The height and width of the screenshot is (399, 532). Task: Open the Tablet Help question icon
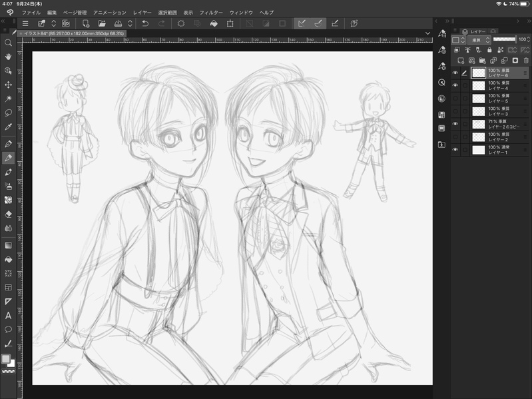point(354,23)
